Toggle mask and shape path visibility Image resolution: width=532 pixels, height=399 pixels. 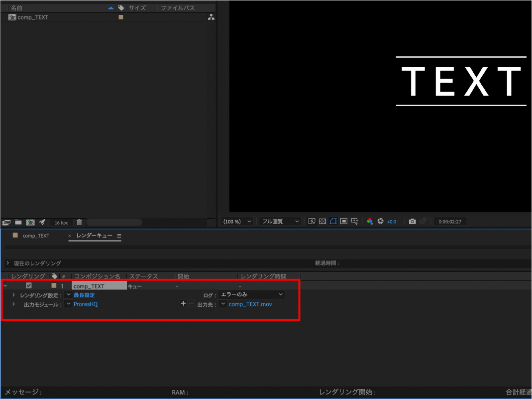click(333, 221)
